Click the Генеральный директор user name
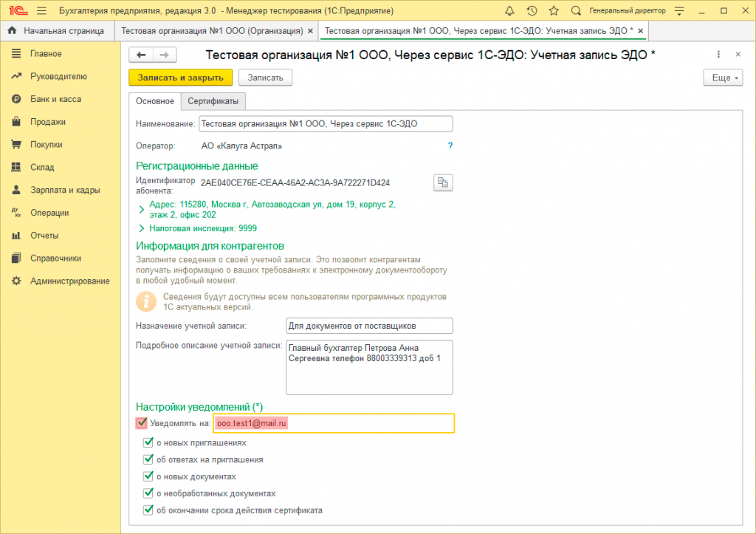The width and height of the screenshot is (756, 534). [628, 10]
